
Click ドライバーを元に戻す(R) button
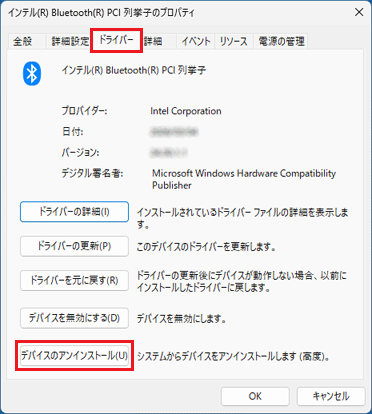(74, 280)
